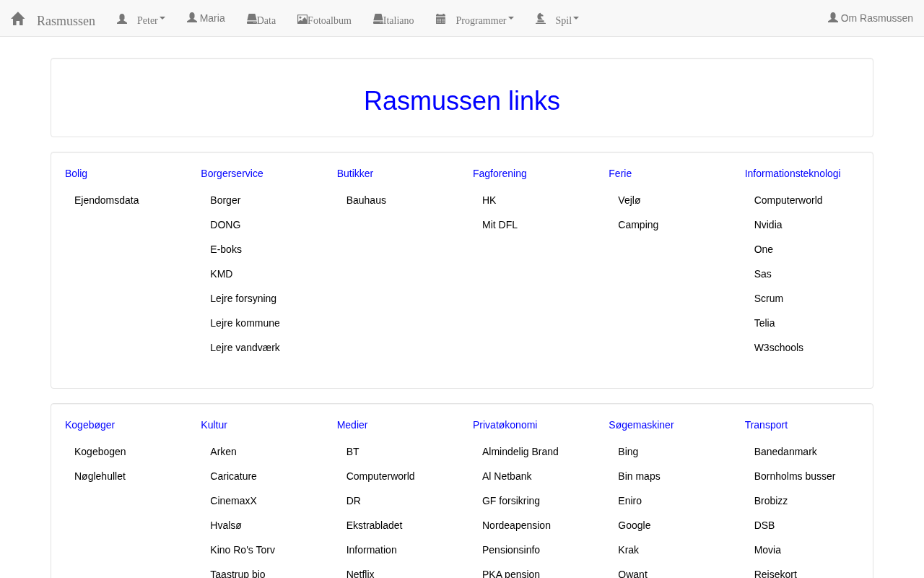
Task: Click the drive icon beside Italiano
Action: [378, 19]
